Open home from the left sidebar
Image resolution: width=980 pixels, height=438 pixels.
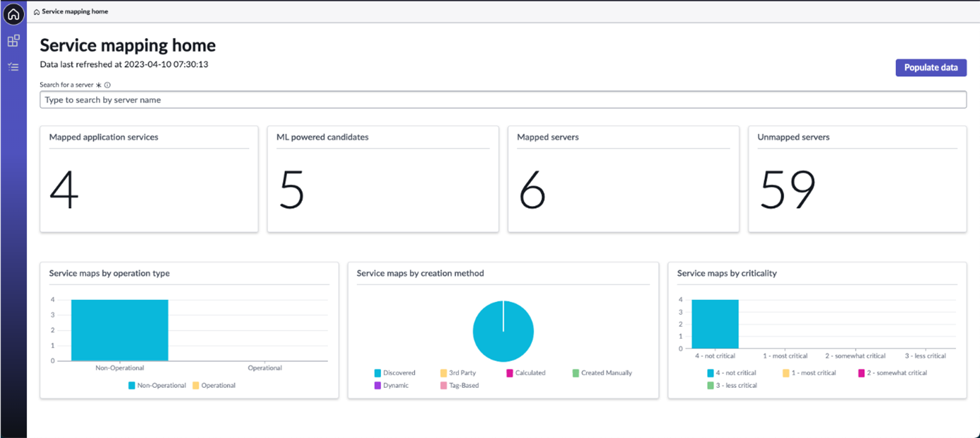point(13,14)
